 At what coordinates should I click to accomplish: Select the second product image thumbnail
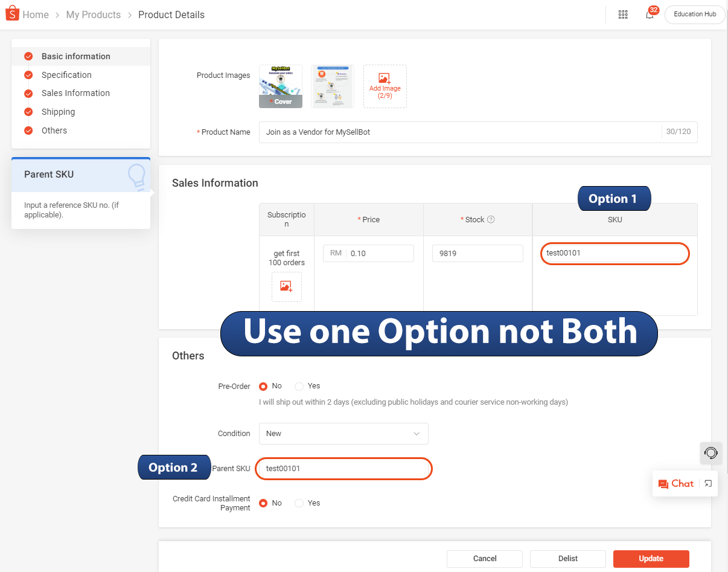pos(333,86)
